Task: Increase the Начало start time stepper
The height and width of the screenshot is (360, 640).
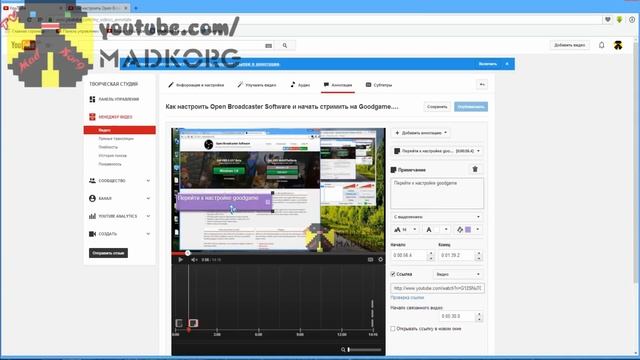Action: click(x=431, y=253)
